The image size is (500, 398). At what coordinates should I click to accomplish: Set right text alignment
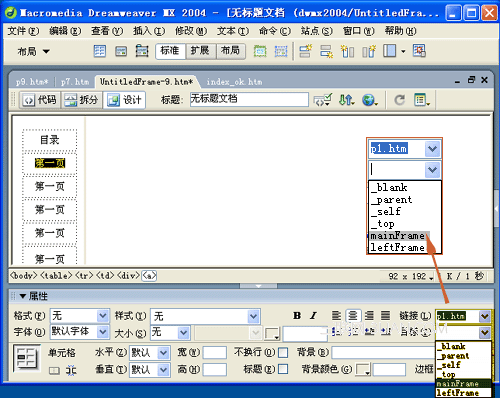coord(369,315)
